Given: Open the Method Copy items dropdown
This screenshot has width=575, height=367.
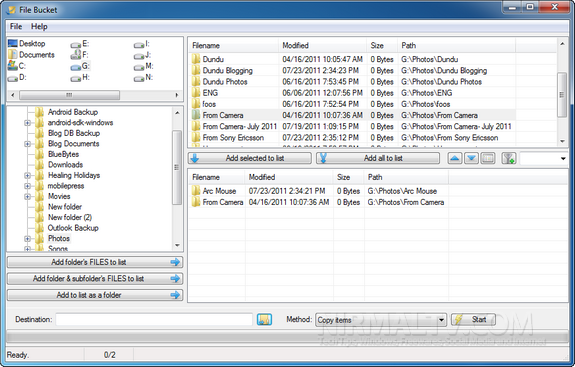Looking at the screenshot, I should 381,320.
